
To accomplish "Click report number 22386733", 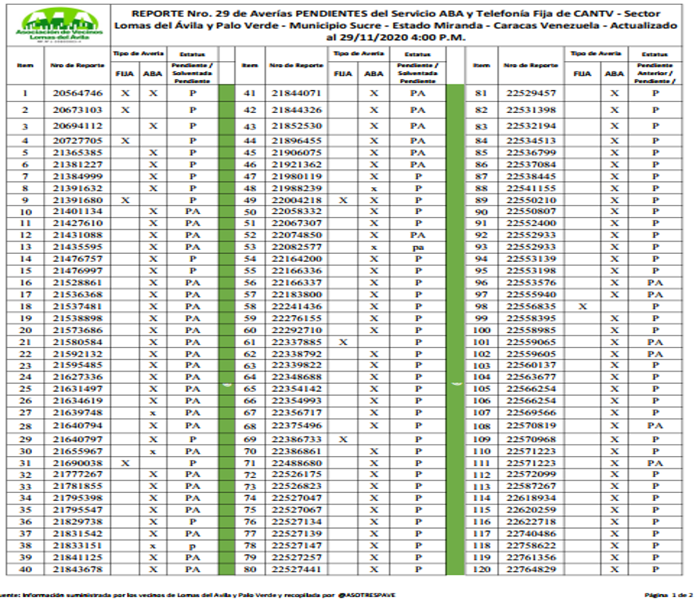I will pyautogui.click(x=297, y=440).
